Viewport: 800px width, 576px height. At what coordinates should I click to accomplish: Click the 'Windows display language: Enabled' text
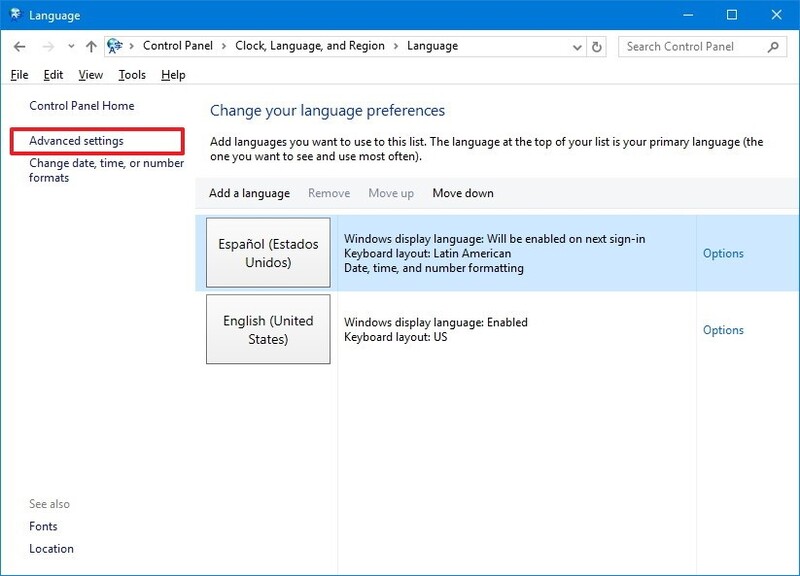pyautogui.click(x=436, y=322)
